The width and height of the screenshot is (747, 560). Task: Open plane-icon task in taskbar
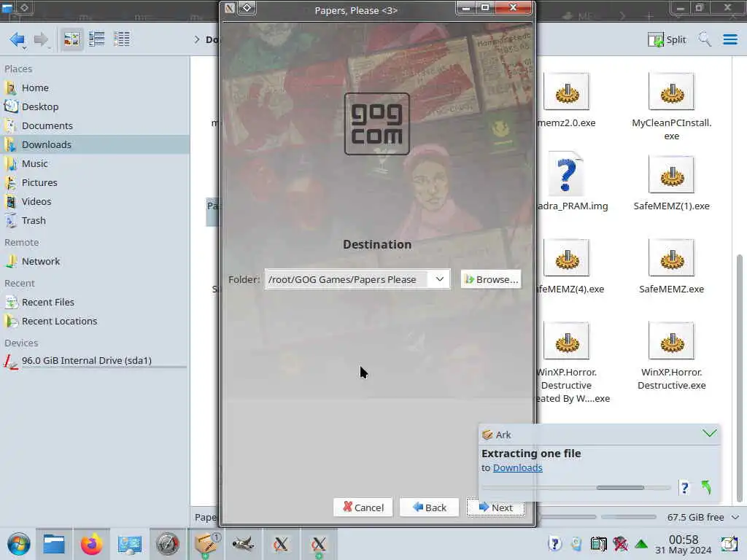[243, 544]
